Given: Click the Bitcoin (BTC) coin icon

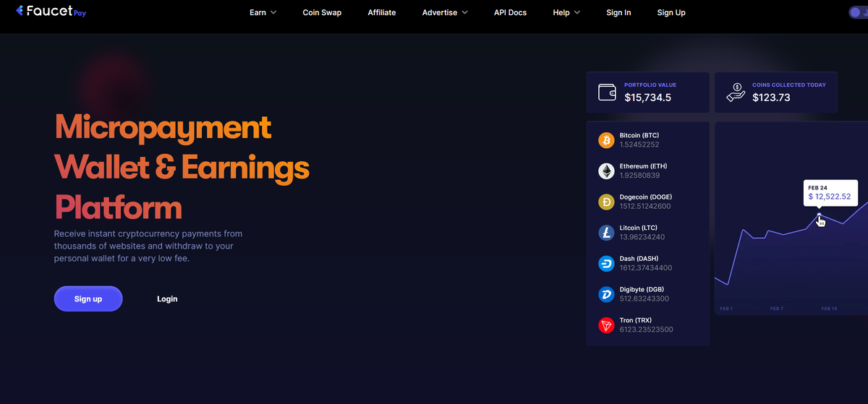Looking at the screenshot, I should click(606, 140).
